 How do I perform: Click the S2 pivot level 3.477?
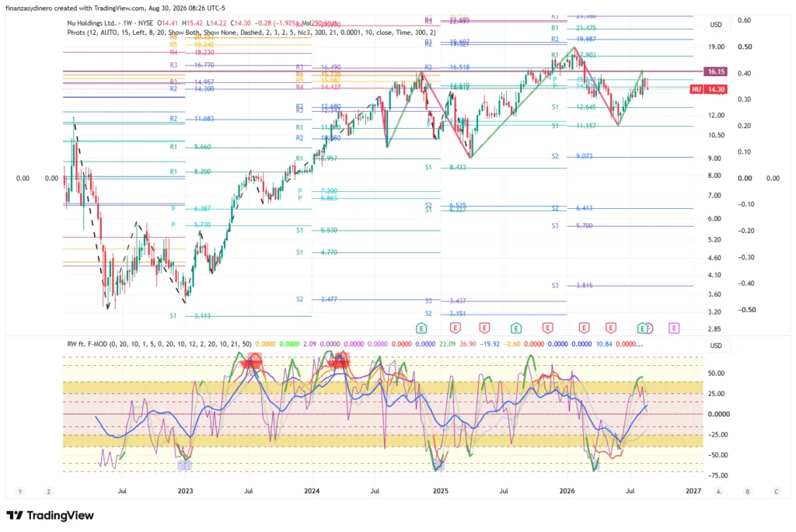(329, 299)
